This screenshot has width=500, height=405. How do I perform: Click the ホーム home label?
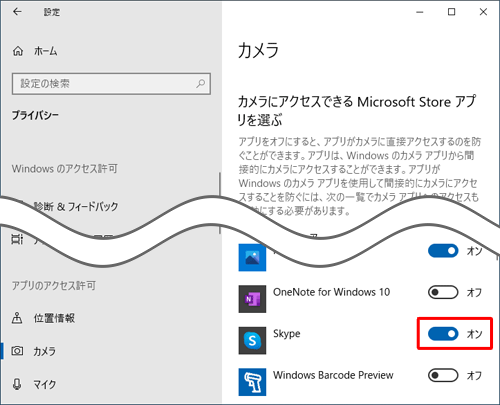tap(45, 51)
